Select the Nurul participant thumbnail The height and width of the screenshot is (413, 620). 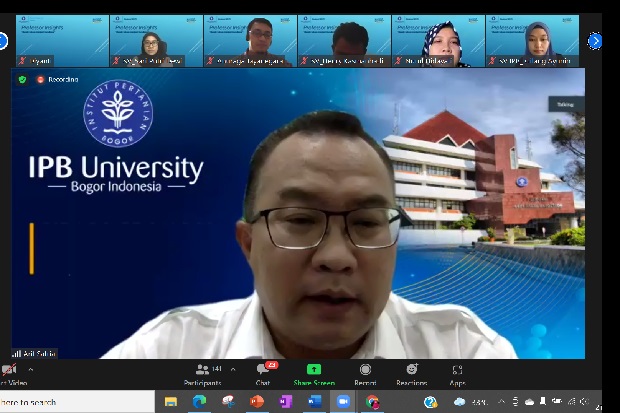tap(438, 41)
